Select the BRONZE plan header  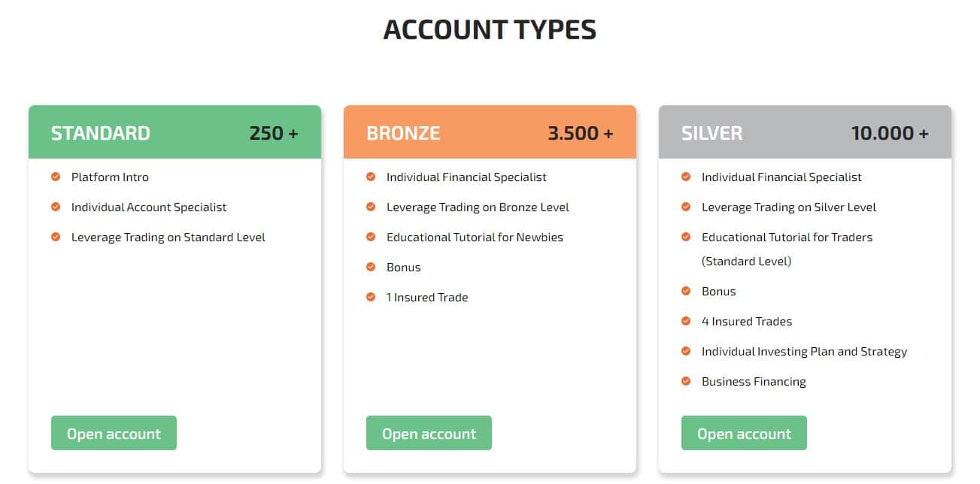[403, 132]
